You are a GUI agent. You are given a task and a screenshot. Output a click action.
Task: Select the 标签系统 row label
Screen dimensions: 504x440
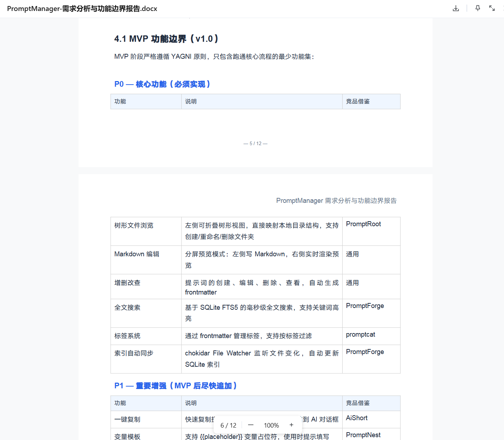127,336
